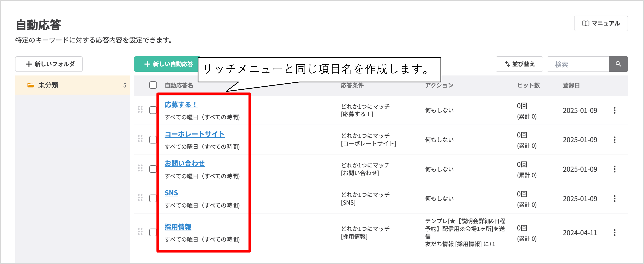Grab drag handle of 応募する！ row
This screenshot has width=644, height=264.
pos(140,109)
